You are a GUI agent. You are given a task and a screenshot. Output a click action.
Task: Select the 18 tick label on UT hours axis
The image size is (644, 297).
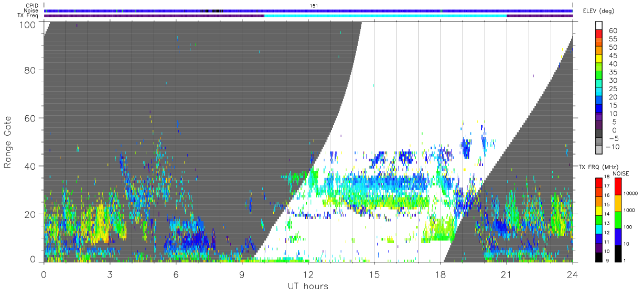click(441, 274)
